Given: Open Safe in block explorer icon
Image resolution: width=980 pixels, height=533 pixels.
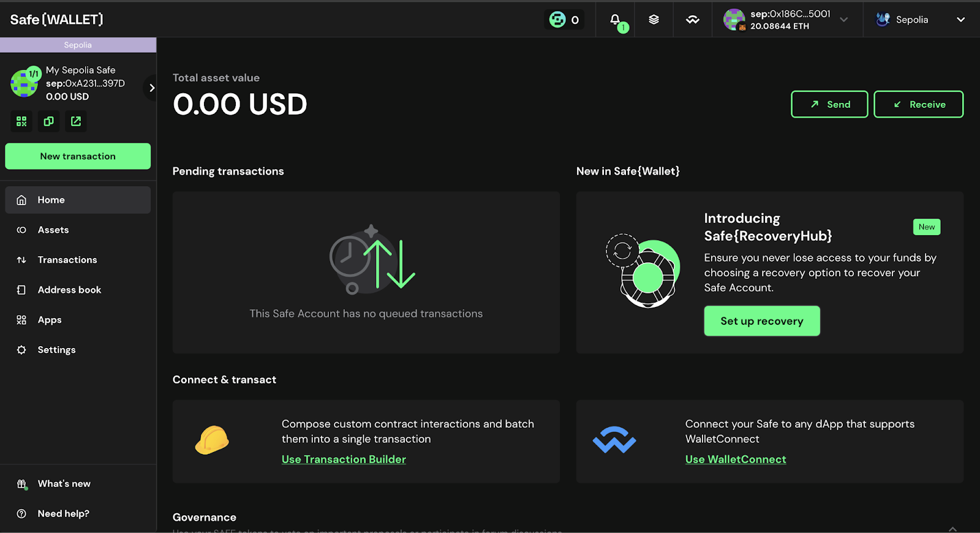Looking at the screenshot, I should (76, 121).
